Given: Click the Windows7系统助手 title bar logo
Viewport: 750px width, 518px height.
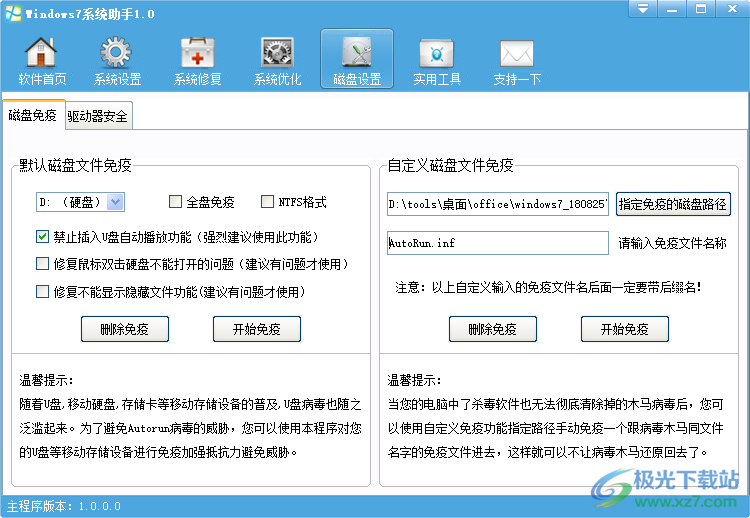Looking at the screenshot, I should tap(13, 13).
